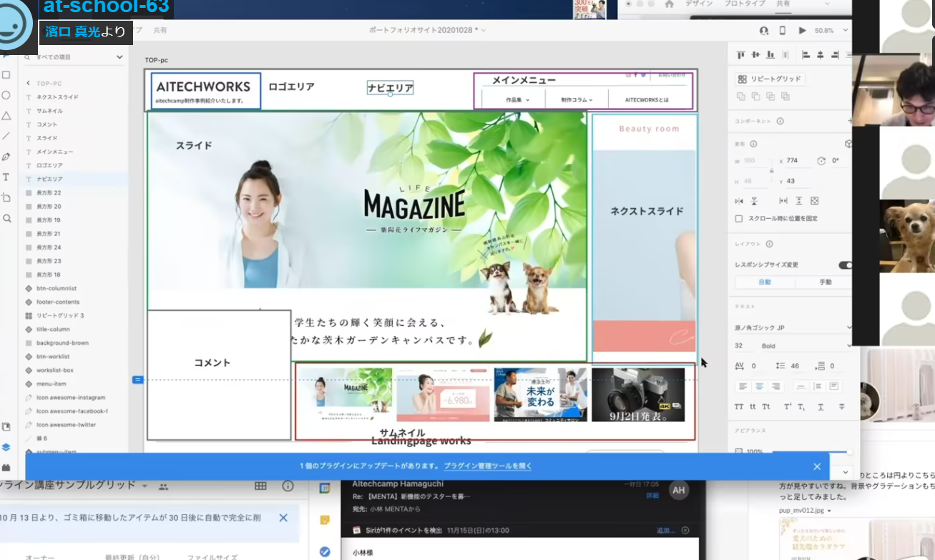Viewport: 935px width, 560px height.
Task: Switch to プロトタイプ tab in back window
Action: tap(744, 4)
